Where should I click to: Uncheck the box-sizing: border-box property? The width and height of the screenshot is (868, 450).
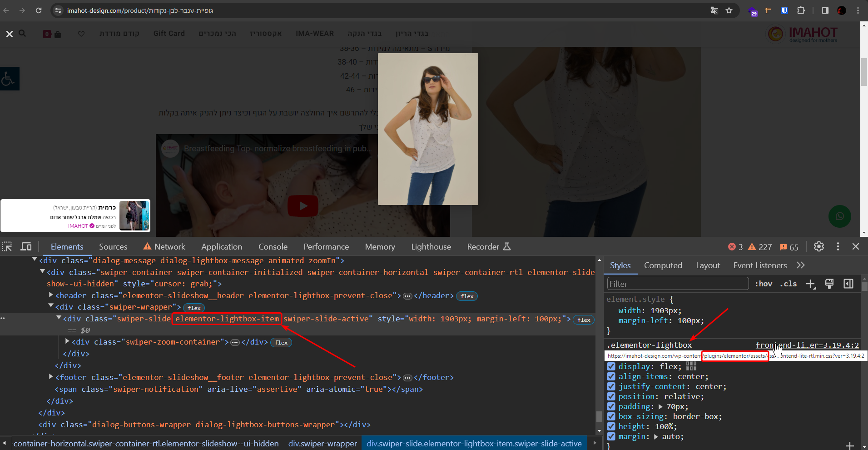pyautogui.click(x=611, y=416)
